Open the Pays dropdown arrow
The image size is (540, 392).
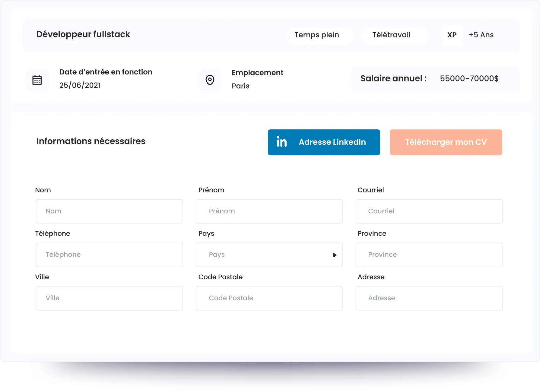click(x=335, y=255)
